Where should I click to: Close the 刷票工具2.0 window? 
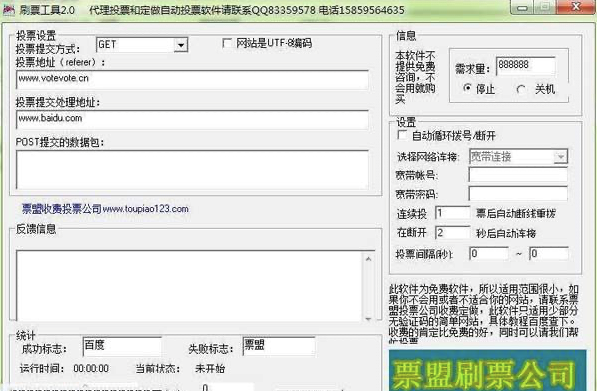click(576, 7)
